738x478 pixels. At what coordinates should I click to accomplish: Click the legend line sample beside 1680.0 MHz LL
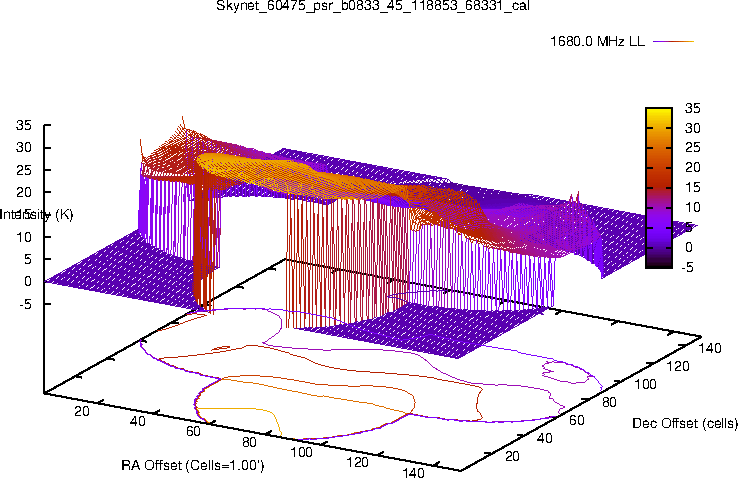click(674, 41)
